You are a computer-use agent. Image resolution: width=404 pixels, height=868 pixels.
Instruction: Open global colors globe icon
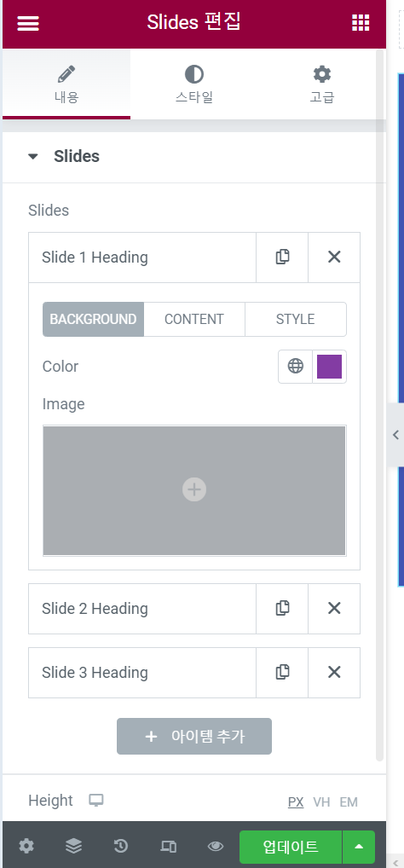[x=296, y=366]
